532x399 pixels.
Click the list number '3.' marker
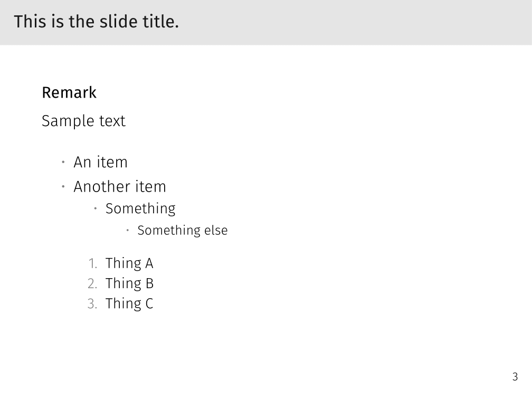[93, 303]
